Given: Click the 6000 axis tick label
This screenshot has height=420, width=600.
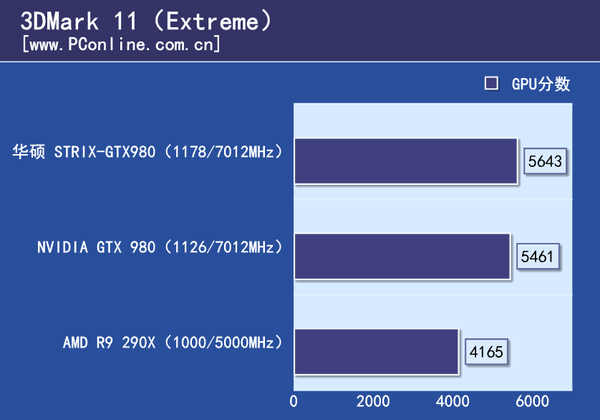Looking at the screenshot, I should pos(532,401).
